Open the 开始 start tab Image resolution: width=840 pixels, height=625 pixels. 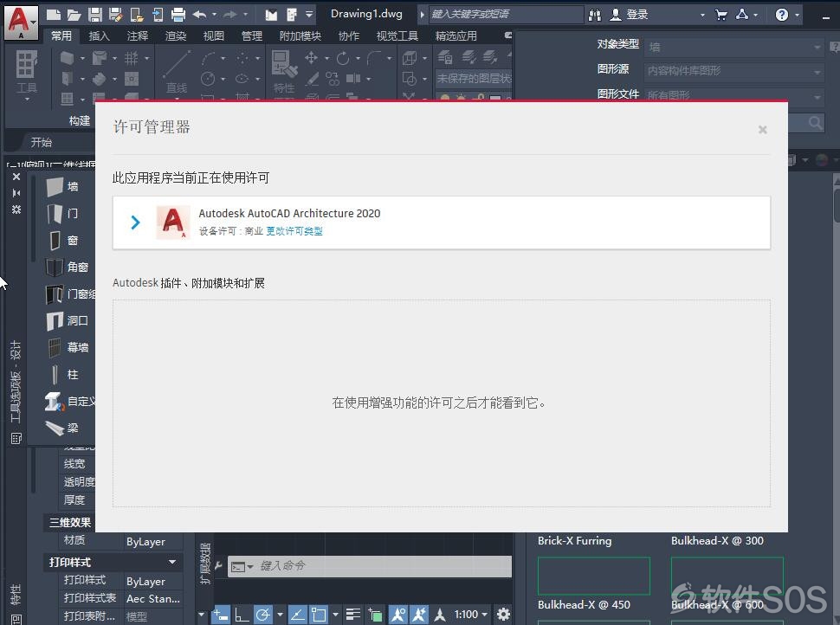42,143
